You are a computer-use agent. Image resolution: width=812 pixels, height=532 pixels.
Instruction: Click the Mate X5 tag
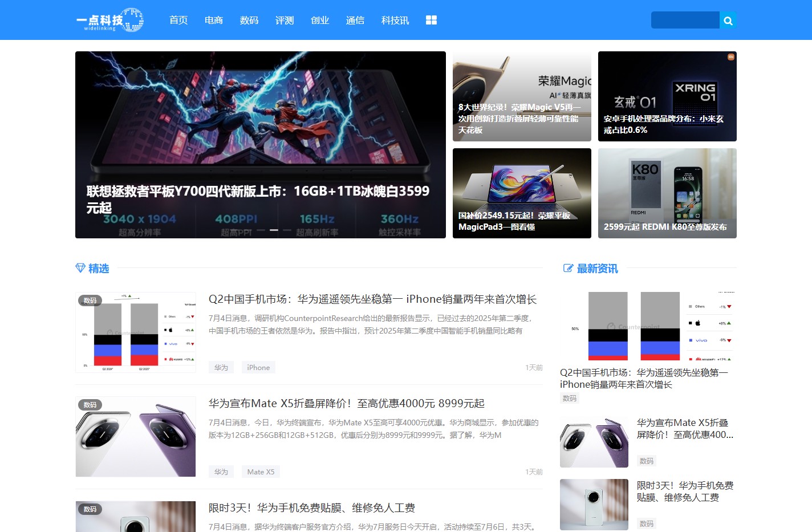point(261,472)
